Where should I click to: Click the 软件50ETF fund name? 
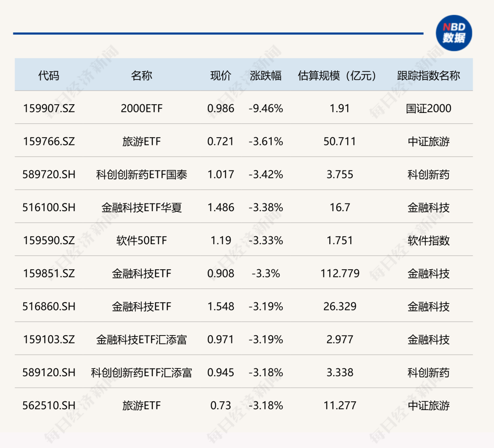coord(141,240)
